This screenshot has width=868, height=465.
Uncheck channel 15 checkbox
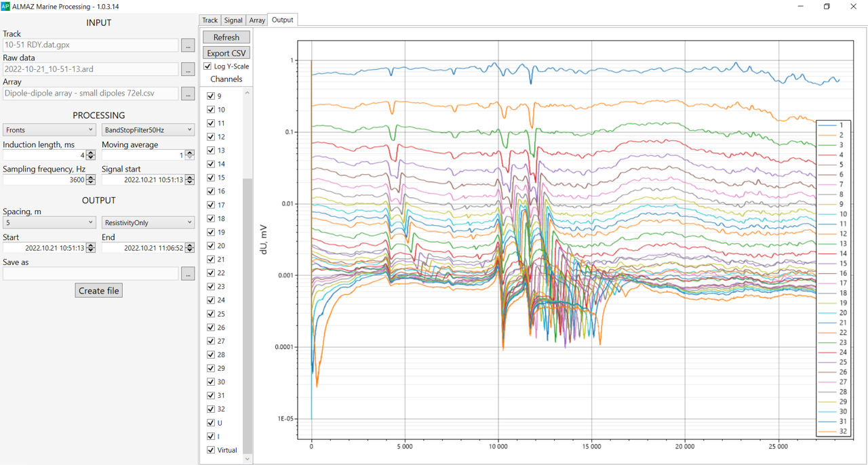pyautogui.click(x=211, y=178)
